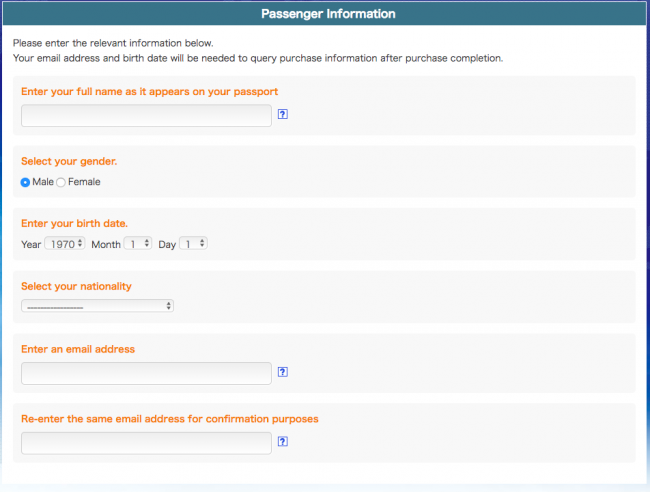Open help icon beside full name field

283,114
